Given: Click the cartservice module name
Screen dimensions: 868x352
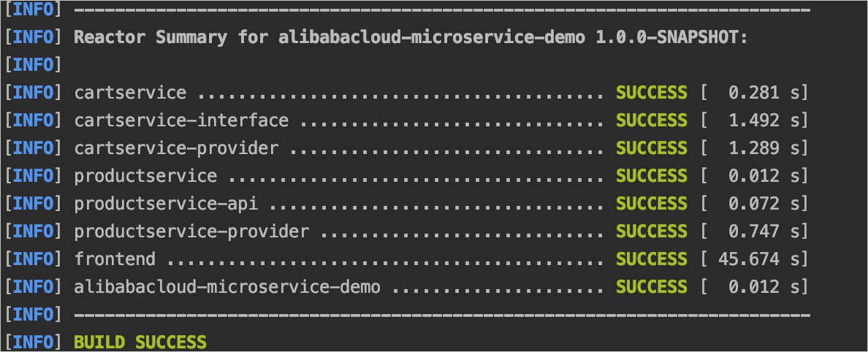Looking at the screenshot, I should 130,93.
